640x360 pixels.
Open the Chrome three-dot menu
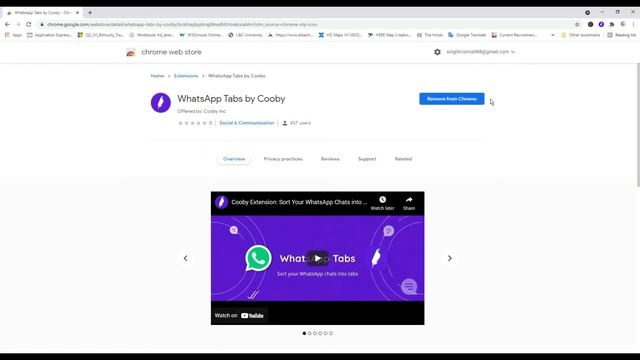633,24
